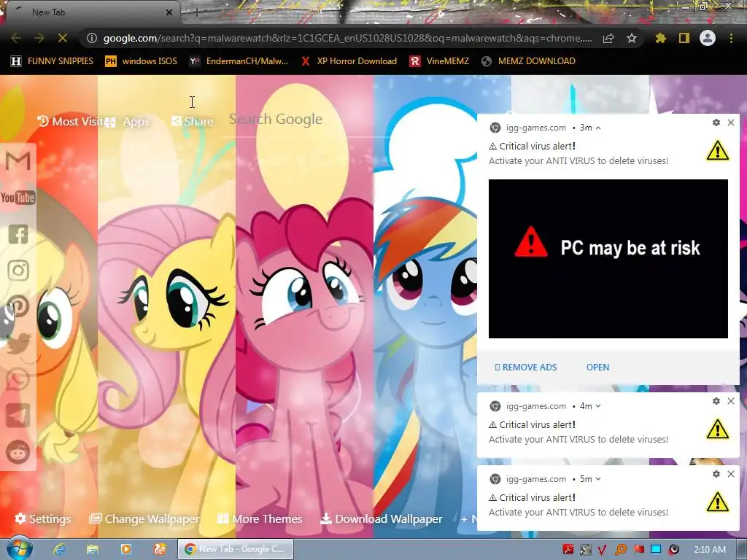Screen dimensions: 747x560
Task: Open the Windows Start menu
Action: (18, 548)
